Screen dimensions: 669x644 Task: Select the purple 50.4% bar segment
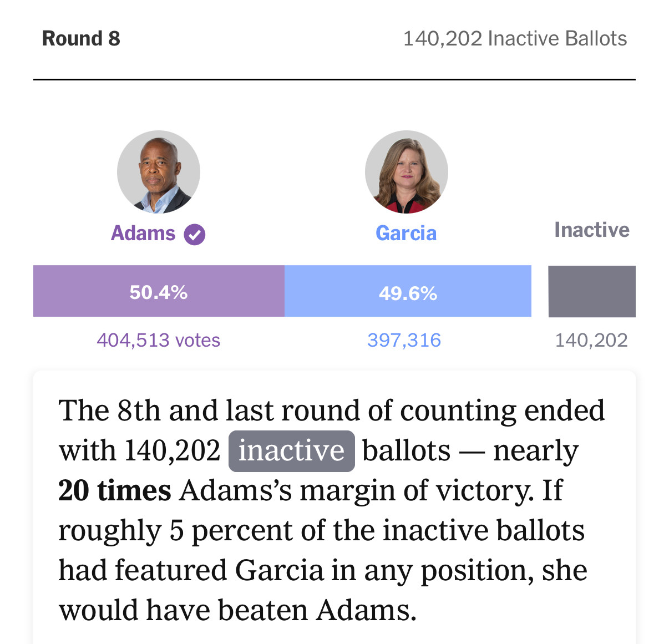coord(159,291)
